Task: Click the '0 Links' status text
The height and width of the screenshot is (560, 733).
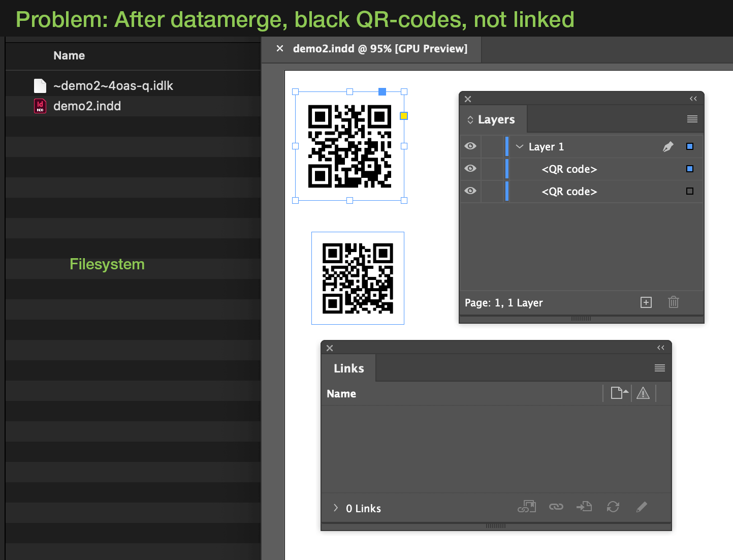Action: click(x=363, y=508)
